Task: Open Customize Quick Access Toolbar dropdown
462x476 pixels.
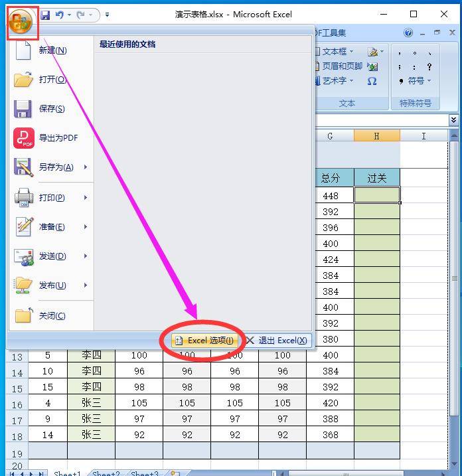Action: click(107, 15)
